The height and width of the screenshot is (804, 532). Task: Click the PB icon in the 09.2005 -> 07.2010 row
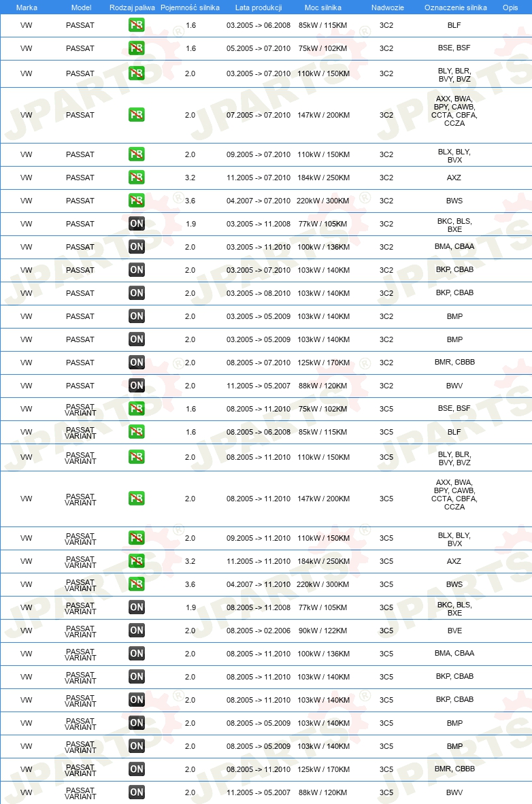point(137,154)
